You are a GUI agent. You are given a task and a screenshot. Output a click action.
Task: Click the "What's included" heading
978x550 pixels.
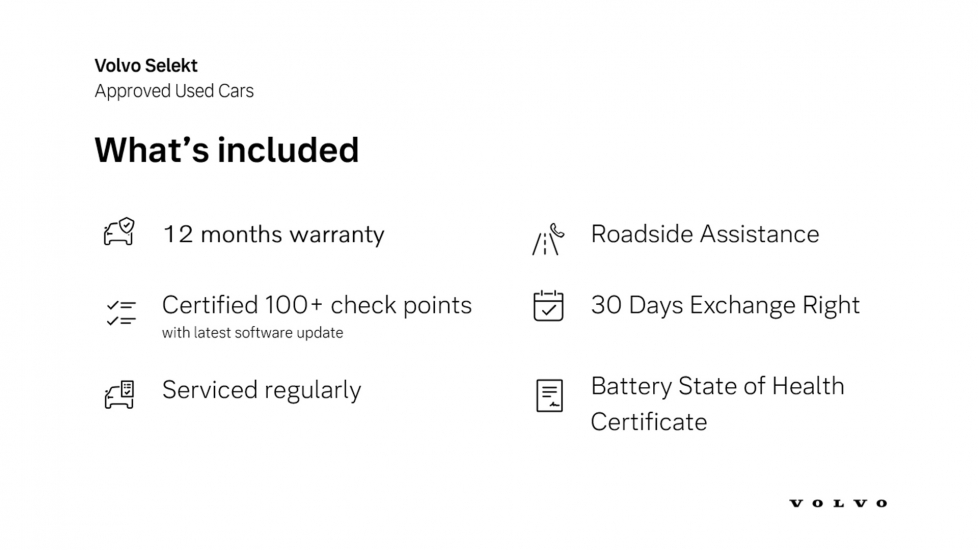tap(226, 149)
